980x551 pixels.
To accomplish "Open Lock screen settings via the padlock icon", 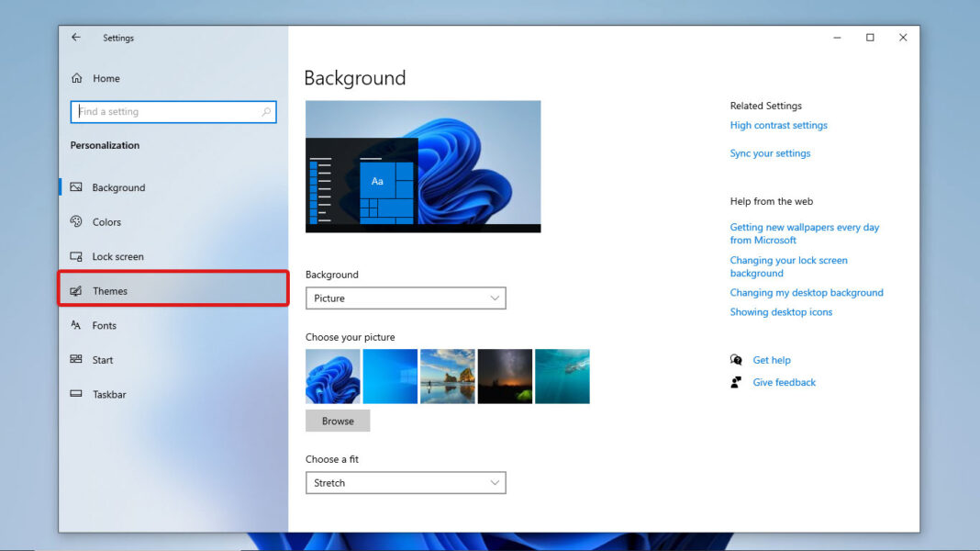I will point(77,256).
